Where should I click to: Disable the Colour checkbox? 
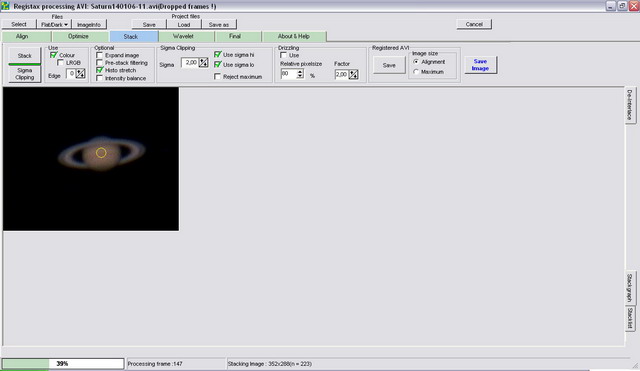click(53, 55)
